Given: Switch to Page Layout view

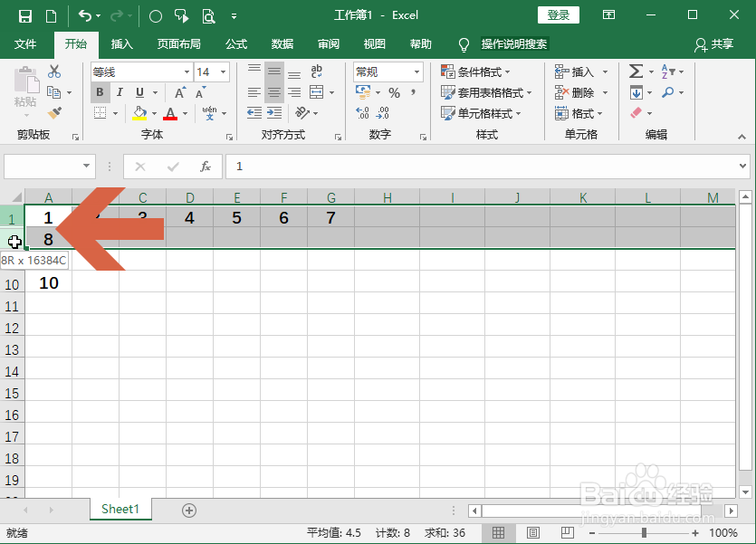Looking at the screenshot, I should (x=532, y=532).
